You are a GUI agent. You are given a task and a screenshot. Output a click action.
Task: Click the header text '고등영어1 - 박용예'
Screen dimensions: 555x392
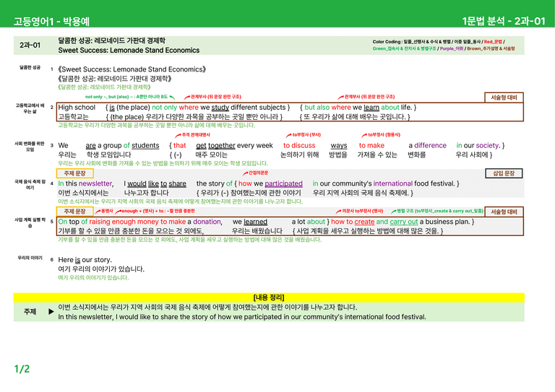click(x=52, y=22)
